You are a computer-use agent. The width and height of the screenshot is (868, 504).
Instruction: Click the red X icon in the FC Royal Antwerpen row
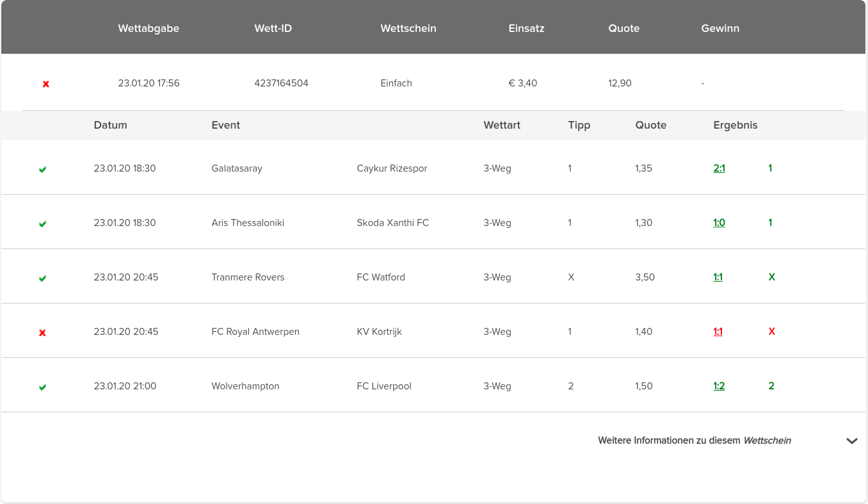click(x=42, y=332)
